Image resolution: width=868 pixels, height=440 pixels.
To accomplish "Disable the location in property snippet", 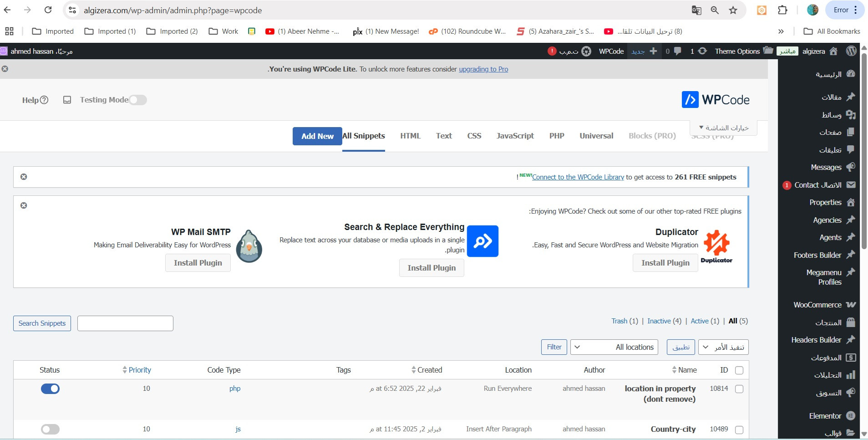I will pyautogui.click(x=50, y=389).
